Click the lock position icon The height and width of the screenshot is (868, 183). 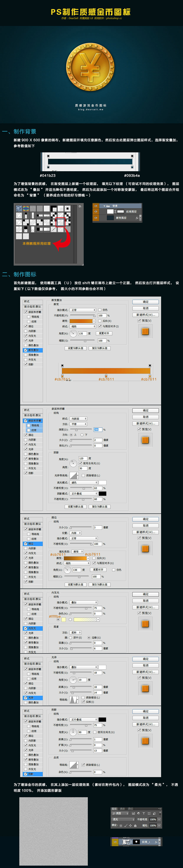pos(130,826)
